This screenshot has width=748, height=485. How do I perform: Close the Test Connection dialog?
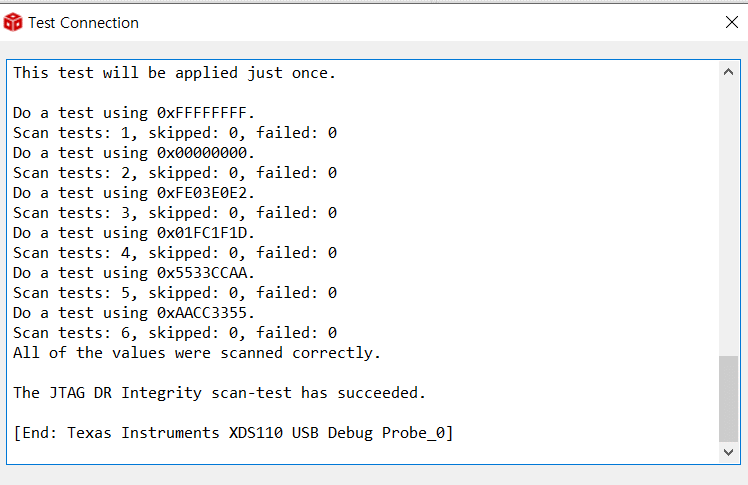(x=732, y=22)
